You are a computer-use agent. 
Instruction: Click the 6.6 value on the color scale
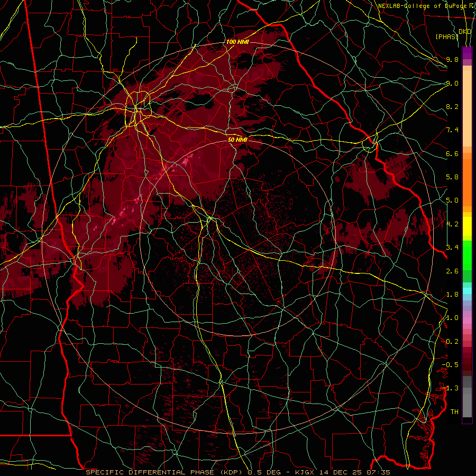point(452,153)
